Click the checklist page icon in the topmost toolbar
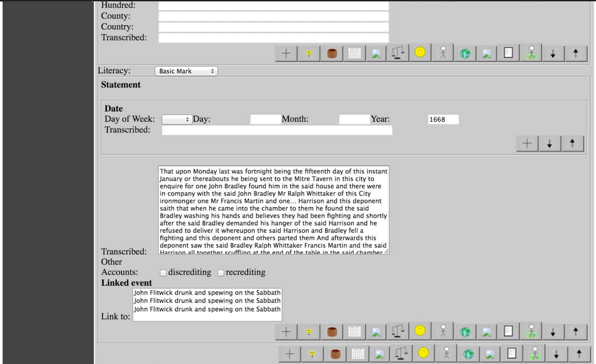This screenshot has height=364, width=596. pos(508,54)
